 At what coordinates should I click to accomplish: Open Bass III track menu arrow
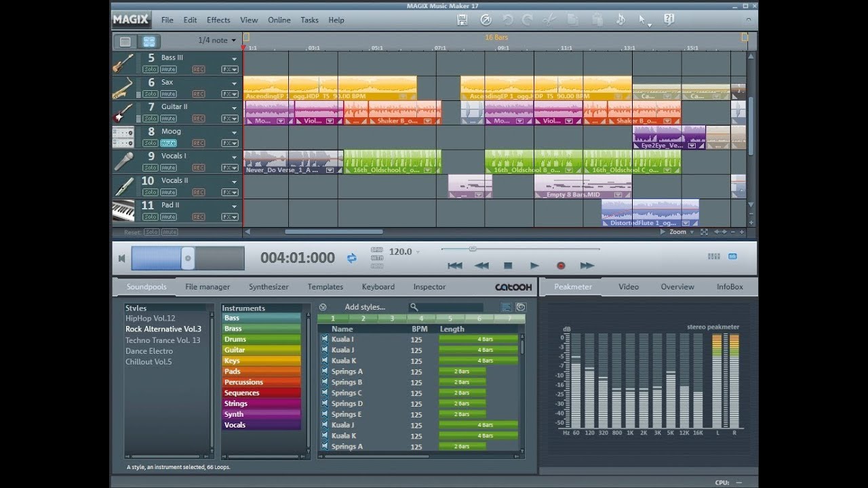click(234, 59)
